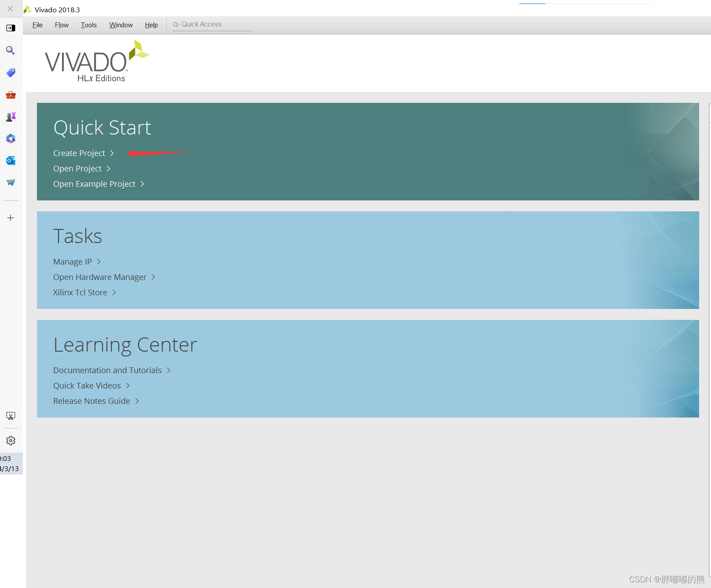
Task: Click the Vivado HLx Editions logo
Action: coord(97,62)
